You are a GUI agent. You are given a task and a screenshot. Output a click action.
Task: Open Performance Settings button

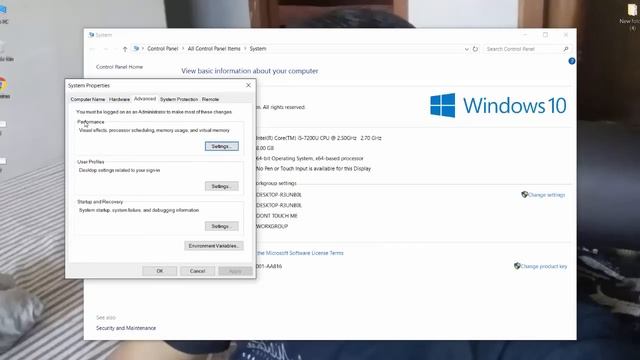coord(222,146)
